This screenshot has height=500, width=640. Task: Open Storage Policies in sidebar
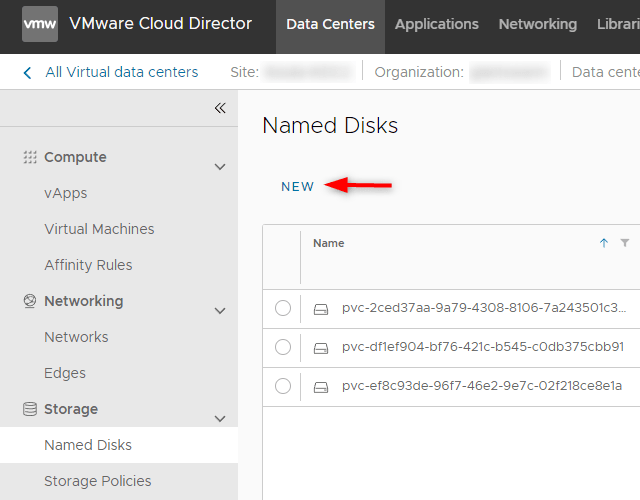click(x=98, y=481)
